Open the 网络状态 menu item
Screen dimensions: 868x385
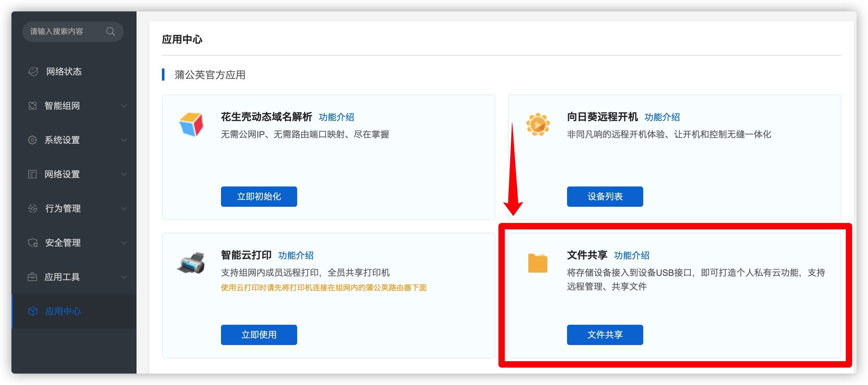tap(64, 71)
